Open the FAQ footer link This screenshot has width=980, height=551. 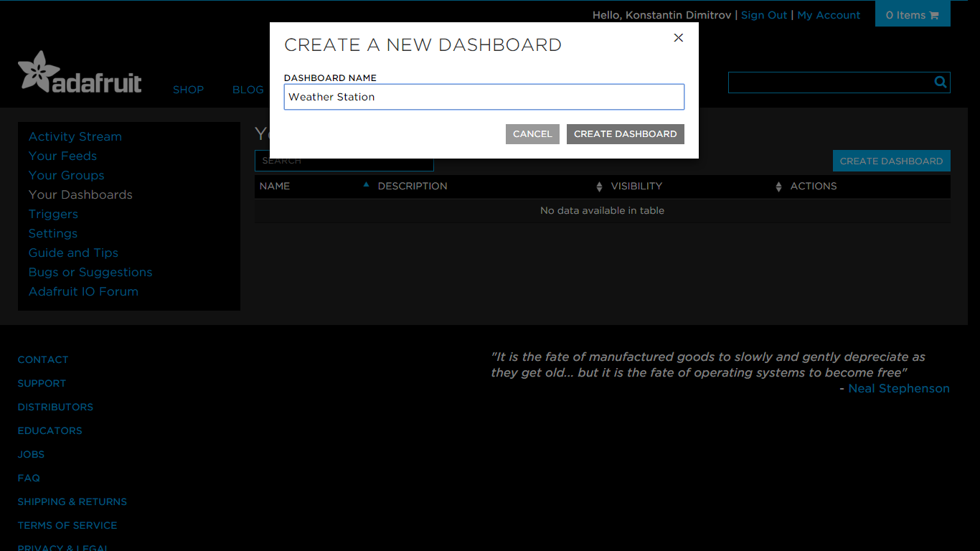[29, 478]
